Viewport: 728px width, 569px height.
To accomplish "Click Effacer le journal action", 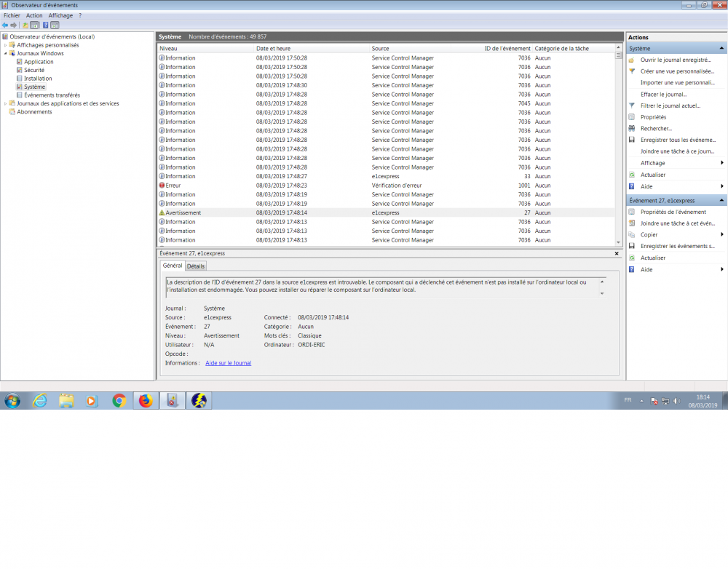I will (x=663, y=95).
